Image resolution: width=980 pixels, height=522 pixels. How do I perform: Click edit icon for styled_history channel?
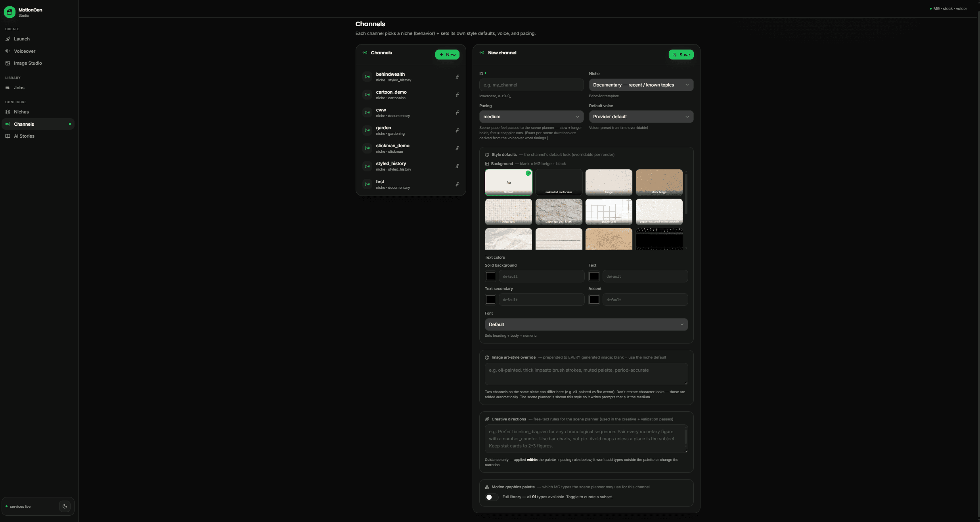pyautogui.click(x=457, y=166)
